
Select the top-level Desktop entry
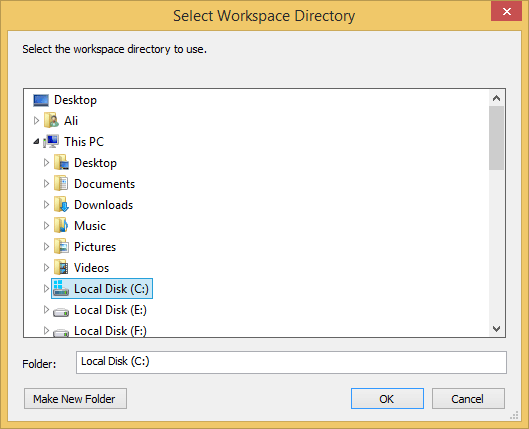coord(75,100)
